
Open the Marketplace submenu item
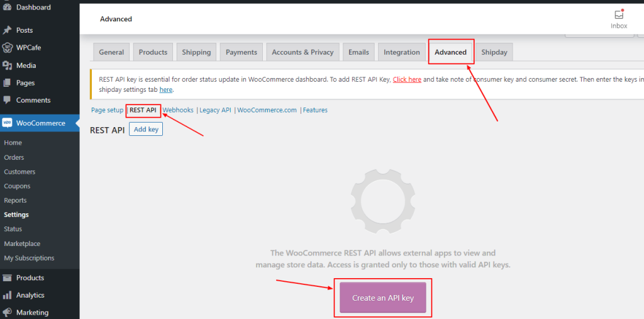pos(22,243)
